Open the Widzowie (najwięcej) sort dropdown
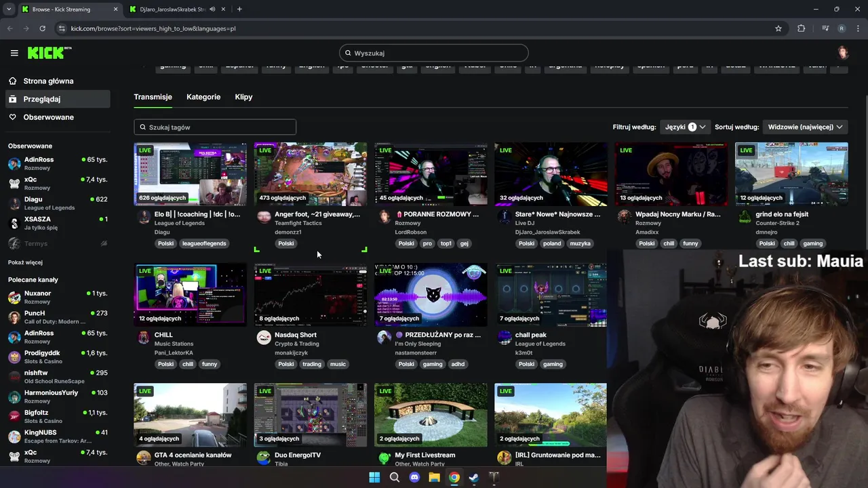 click(805, 127)
